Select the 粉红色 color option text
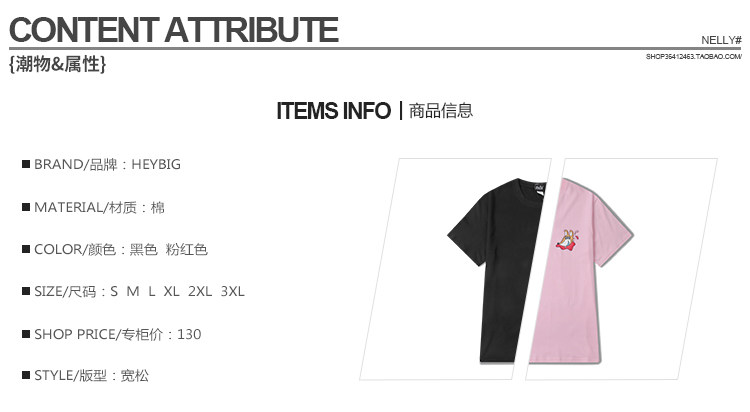750x412 pixels. 187,250
